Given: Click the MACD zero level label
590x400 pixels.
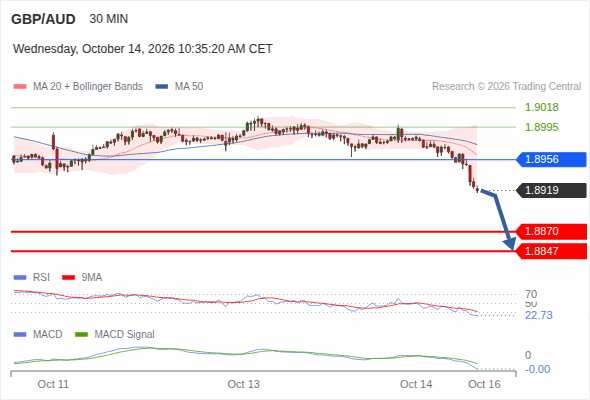Looking at the screenshot, I should (x=528, y=355).
